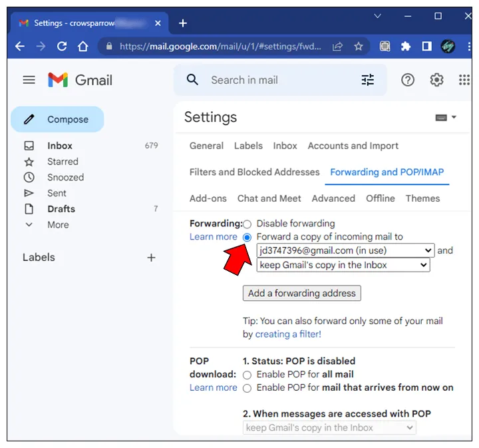The image size is (479, 448).
Task: Open the browser home page
Action: 82,47
